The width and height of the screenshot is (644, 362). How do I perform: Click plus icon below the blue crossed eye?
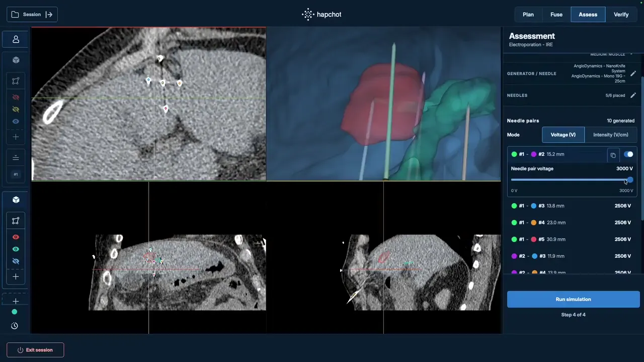coord(16,277)
